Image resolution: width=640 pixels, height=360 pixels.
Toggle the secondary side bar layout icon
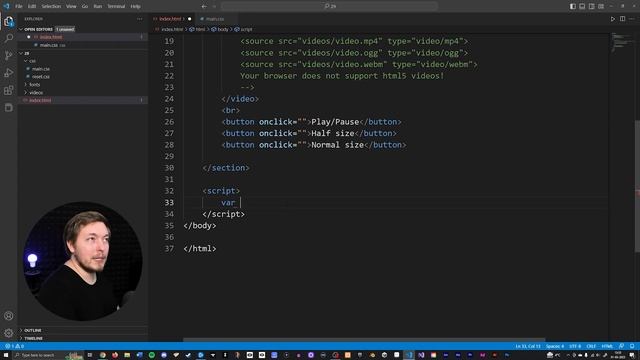(591, 6)
